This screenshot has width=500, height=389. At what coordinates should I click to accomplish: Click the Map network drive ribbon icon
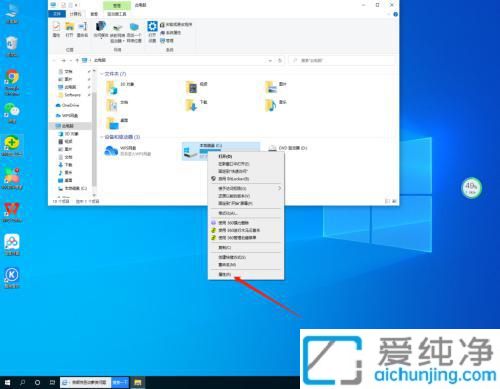point(117,32)
